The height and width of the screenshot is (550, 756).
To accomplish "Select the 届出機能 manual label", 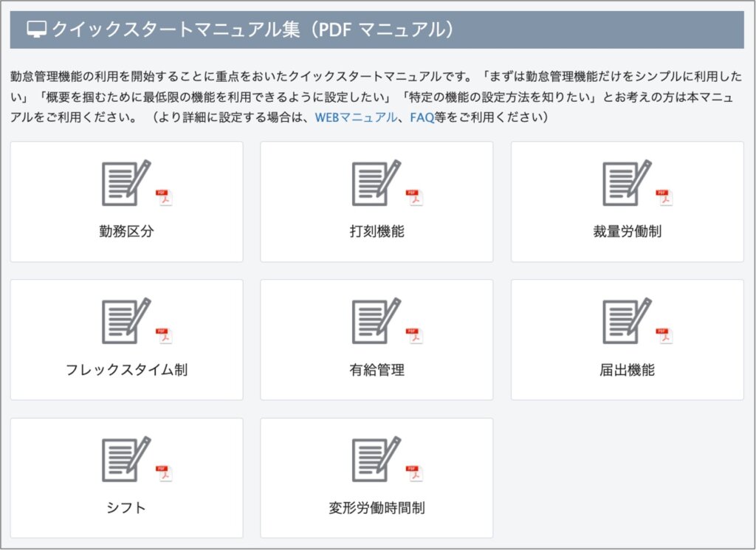I will click(627, 369).
